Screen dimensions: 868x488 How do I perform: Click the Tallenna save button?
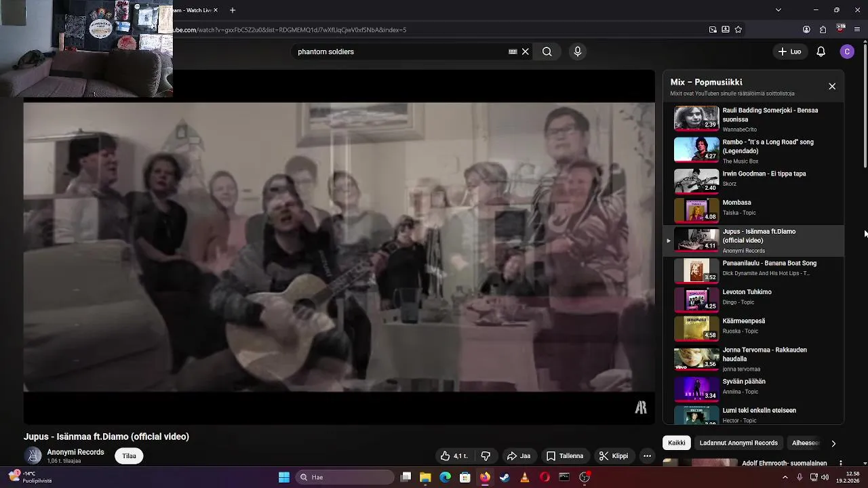click(565, 456)
